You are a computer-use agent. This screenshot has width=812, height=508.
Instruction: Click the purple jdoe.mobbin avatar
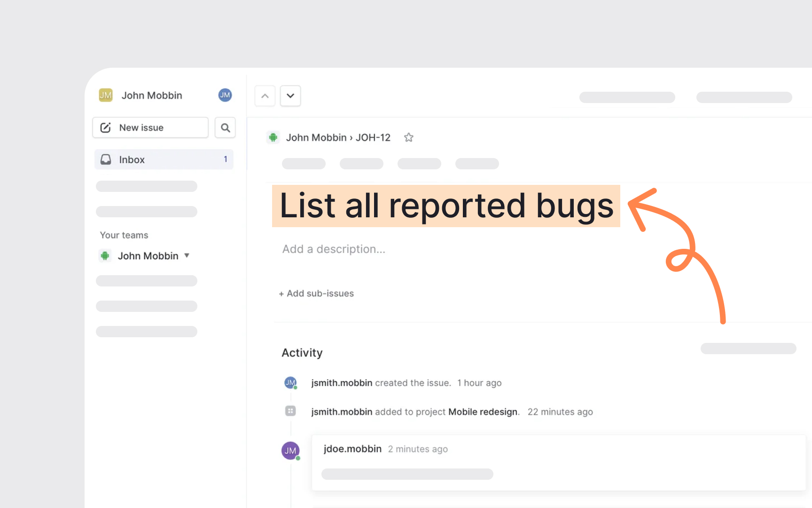(290, 451)
